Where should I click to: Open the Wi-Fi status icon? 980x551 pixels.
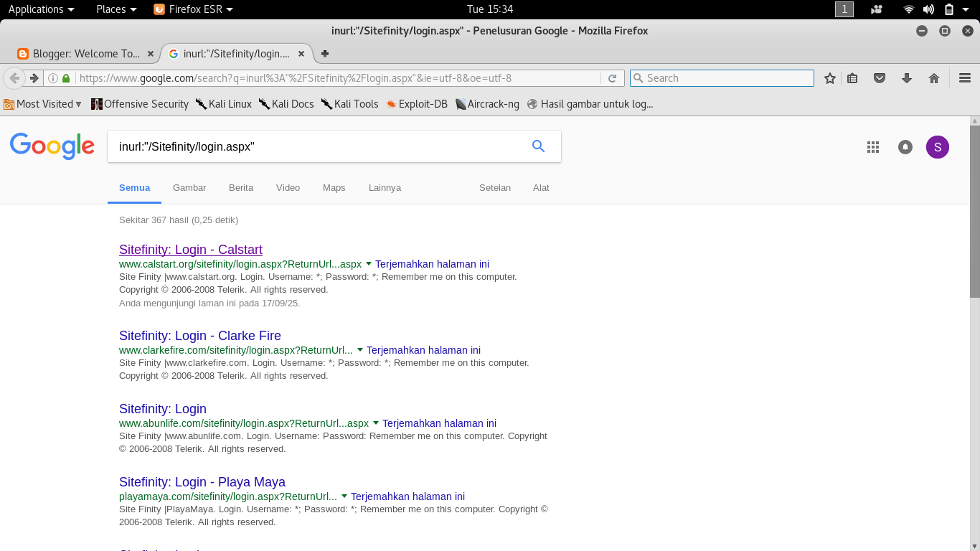click(909, 9)
